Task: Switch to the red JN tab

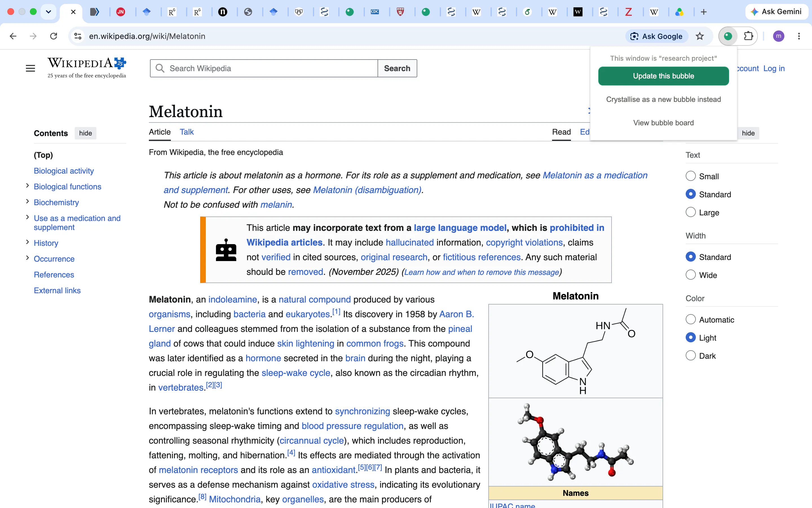Action: (120, 12)
